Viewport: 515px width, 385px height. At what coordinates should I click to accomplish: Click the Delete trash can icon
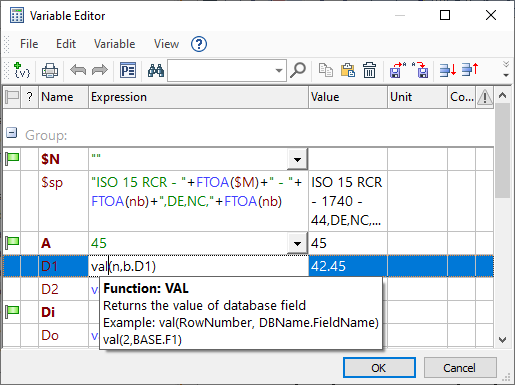tap(369, 70)
